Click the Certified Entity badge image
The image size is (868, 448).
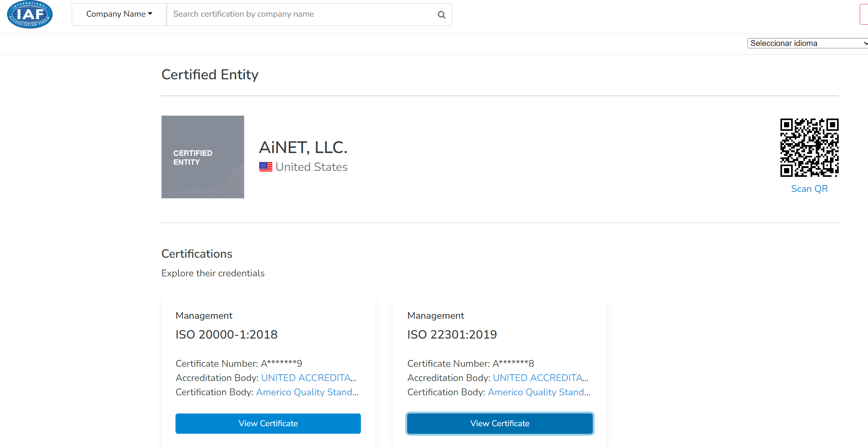tap(202, 157)
